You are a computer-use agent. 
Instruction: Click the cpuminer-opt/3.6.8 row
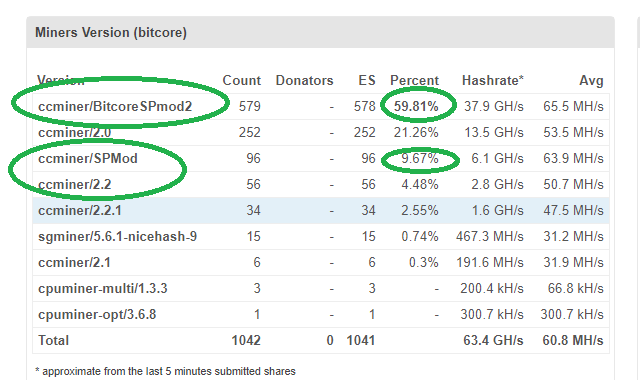[x=321, y=315]
